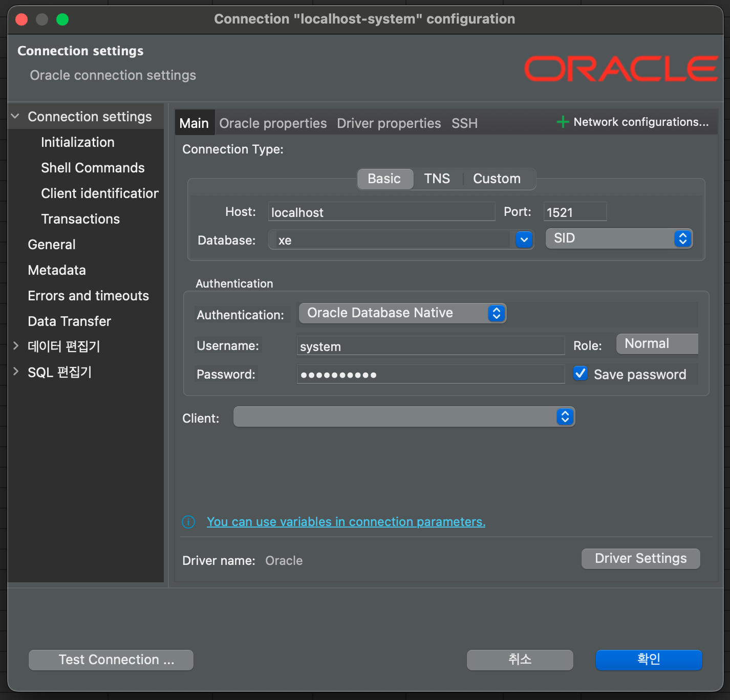The image size is (730, 700).
Task: Click the 취소 cancel button
Action: (x=520, y=660)
